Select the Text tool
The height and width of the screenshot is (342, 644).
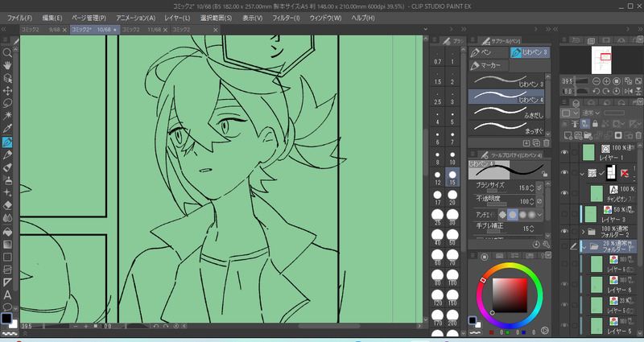pyautogui.click(x=7, y=295)
